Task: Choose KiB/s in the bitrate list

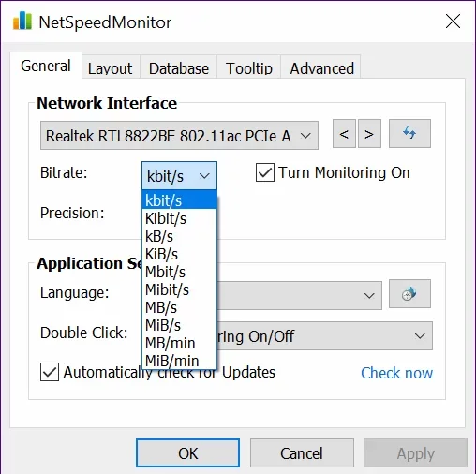Action: coord(179,254)
